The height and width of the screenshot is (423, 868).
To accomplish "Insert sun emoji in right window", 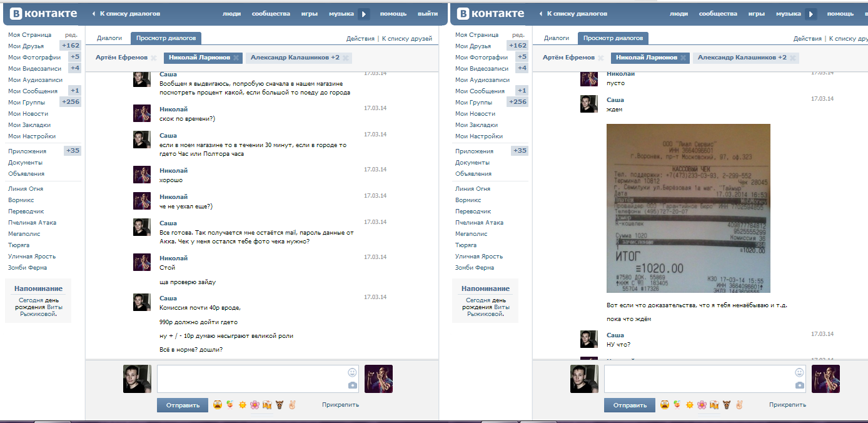I will pyautogui.click(x=689, y=405).
